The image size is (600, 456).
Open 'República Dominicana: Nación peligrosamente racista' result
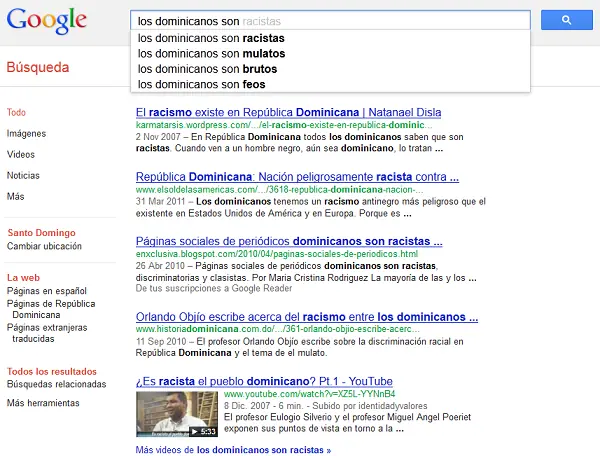tap(297, 177)
